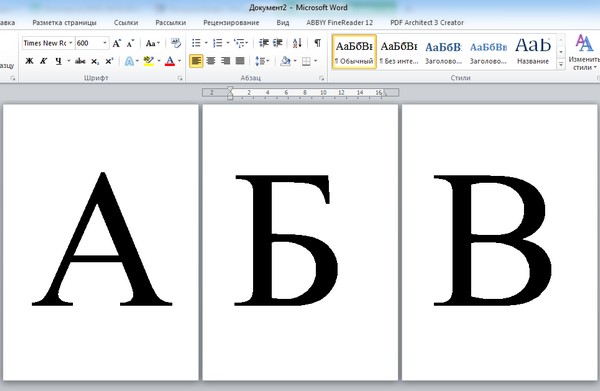The height and width of the screenshot is (391, 600).
Task: Open the Абзац dialog launcher
Action: 321,78
